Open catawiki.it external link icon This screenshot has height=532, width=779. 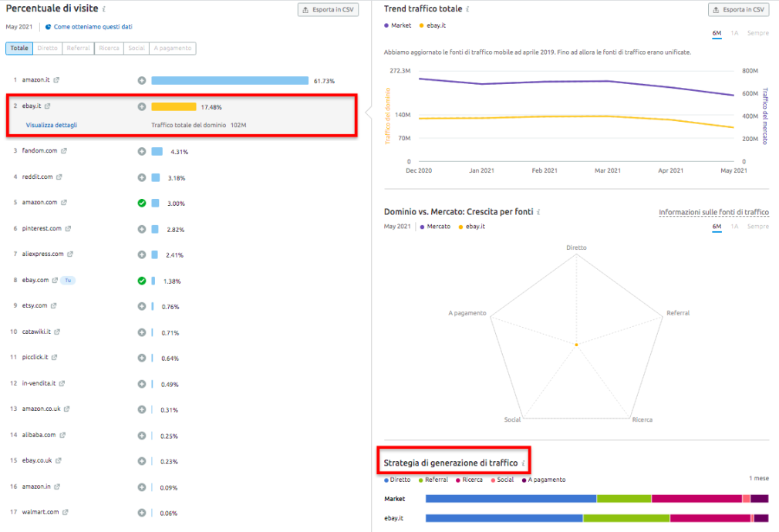[57, 332]
